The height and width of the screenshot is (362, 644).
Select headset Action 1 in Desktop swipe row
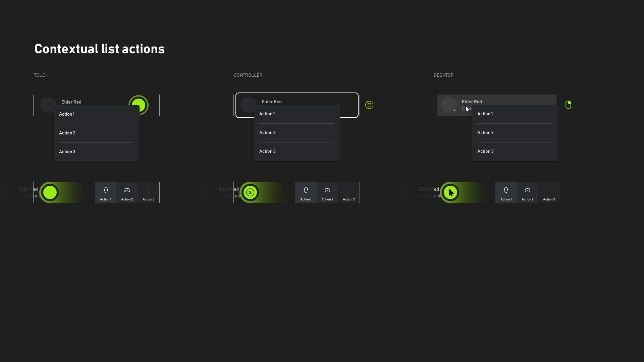click(506, 192)
